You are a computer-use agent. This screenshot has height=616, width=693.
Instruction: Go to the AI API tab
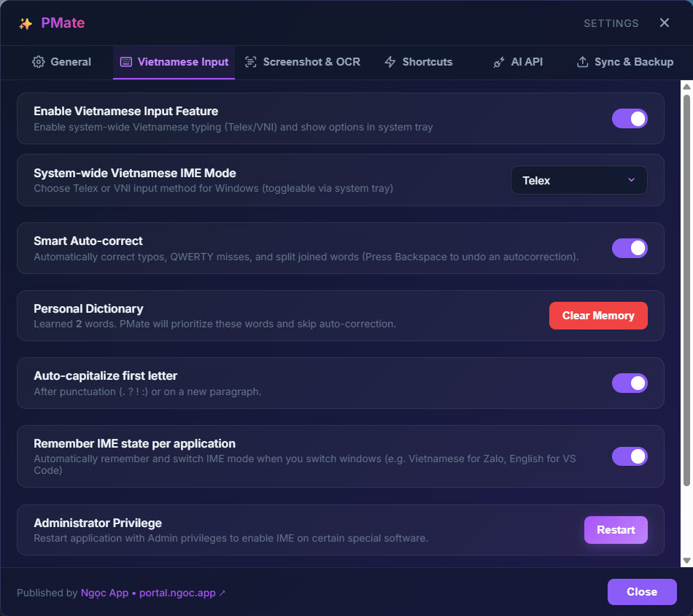[x=518, y=62]
